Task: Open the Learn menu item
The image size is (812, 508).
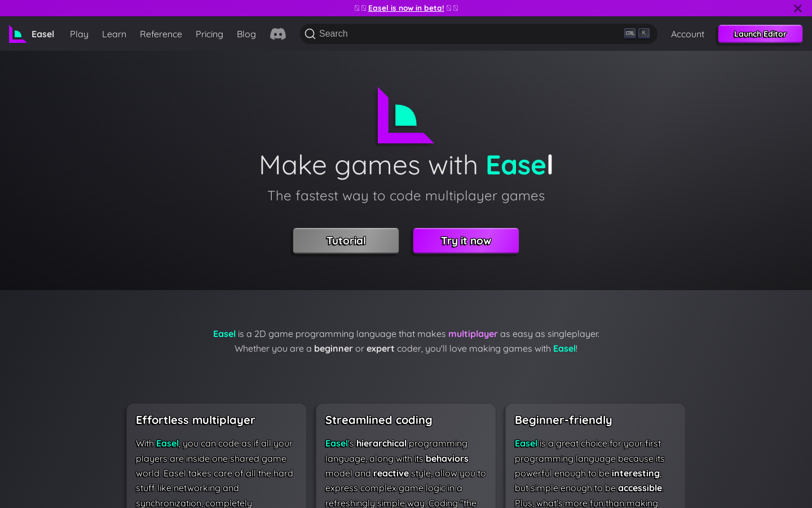Action: (114, 34)
